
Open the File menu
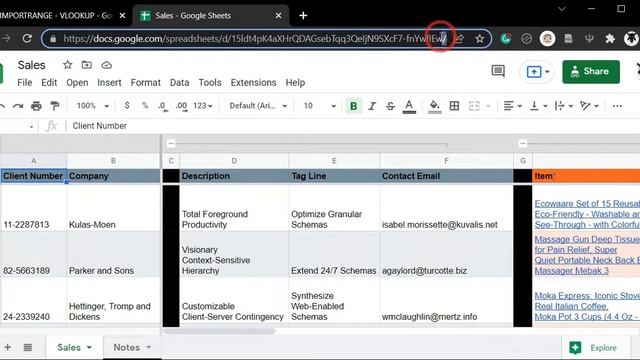click(24, 82)
